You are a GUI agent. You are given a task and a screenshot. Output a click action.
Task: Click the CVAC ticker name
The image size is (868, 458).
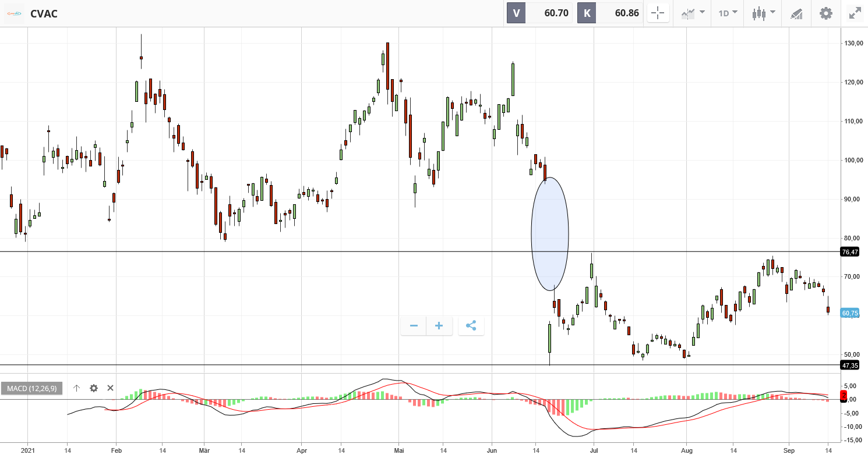tap(44, 13)
